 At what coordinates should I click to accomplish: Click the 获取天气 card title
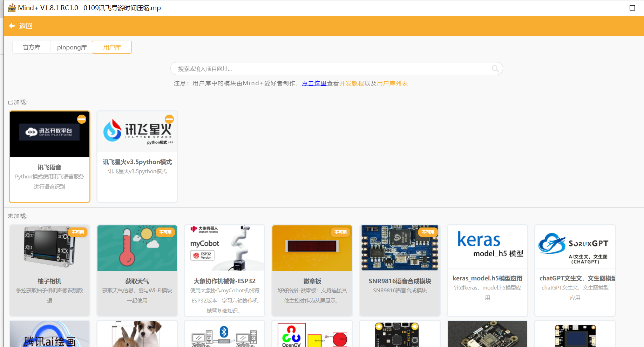click(137, 281)
